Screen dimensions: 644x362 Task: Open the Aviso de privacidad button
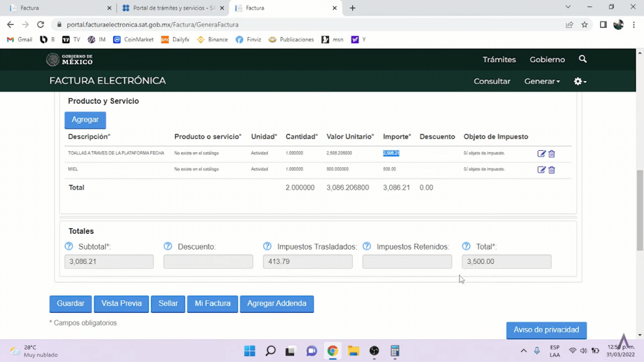(547, 330)
